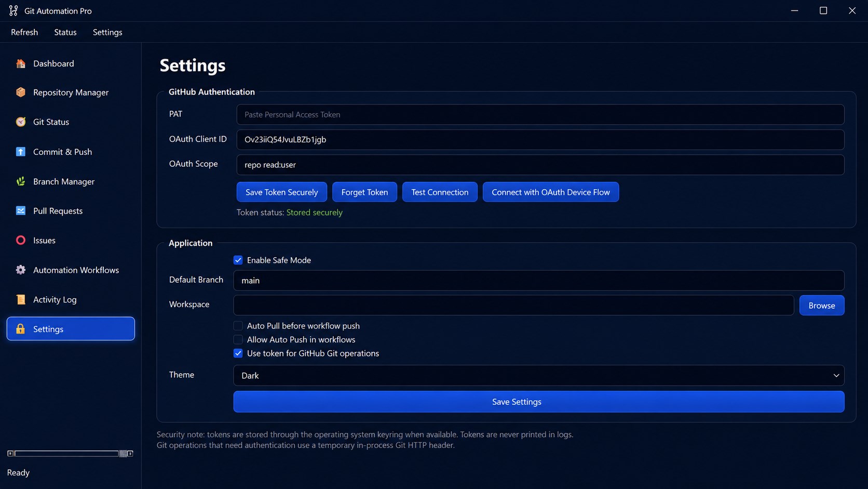
Task: Click the OAuth Scope input field
Action: click(540, 165)
